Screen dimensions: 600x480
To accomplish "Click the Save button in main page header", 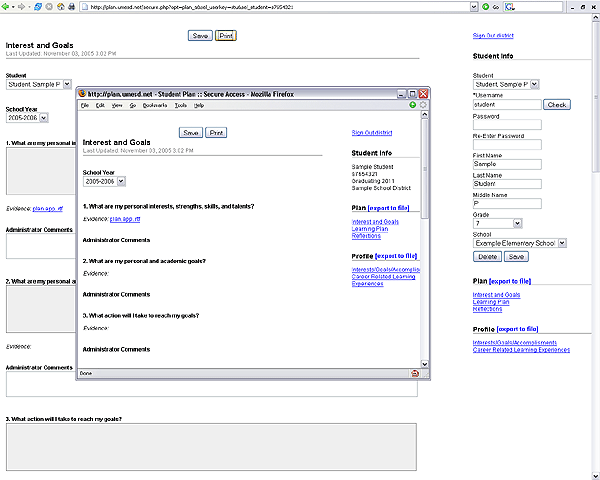I will click(200, 36).
